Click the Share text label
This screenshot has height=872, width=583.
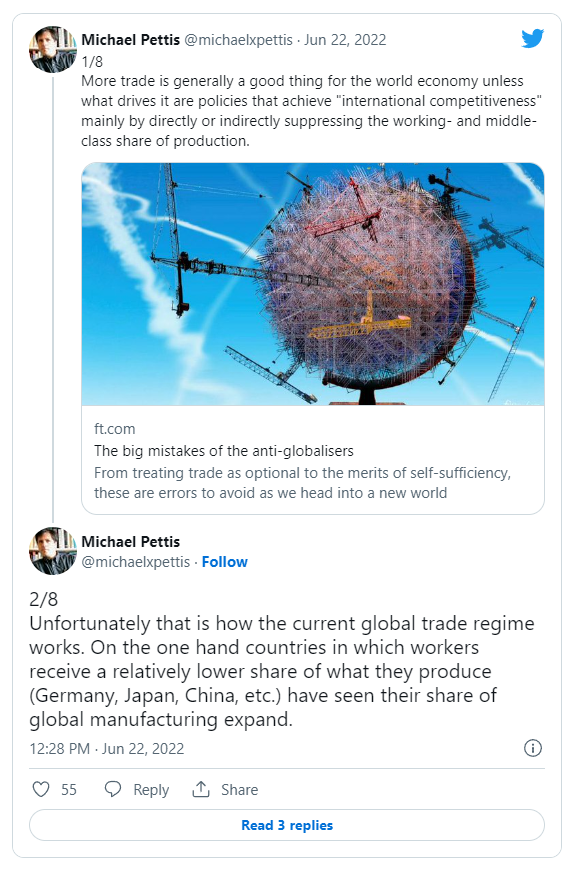[x=239, y=790]
